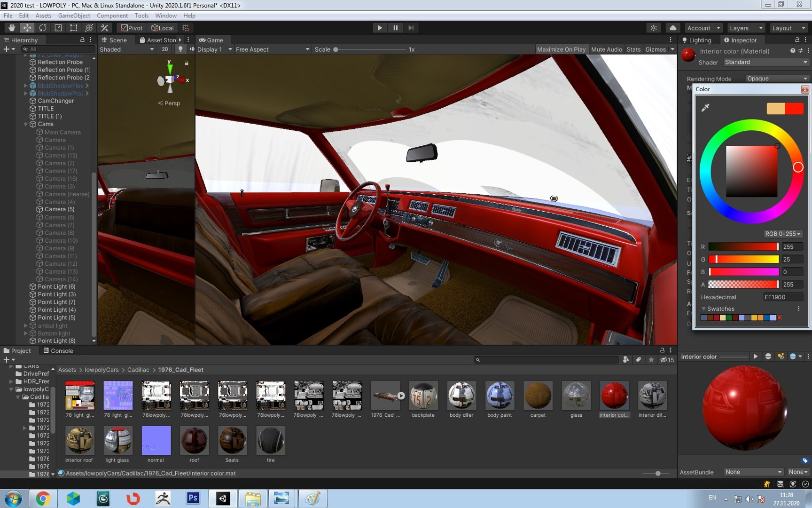Open custom editor tools icon
812x508 pixels.
point(104,28)
